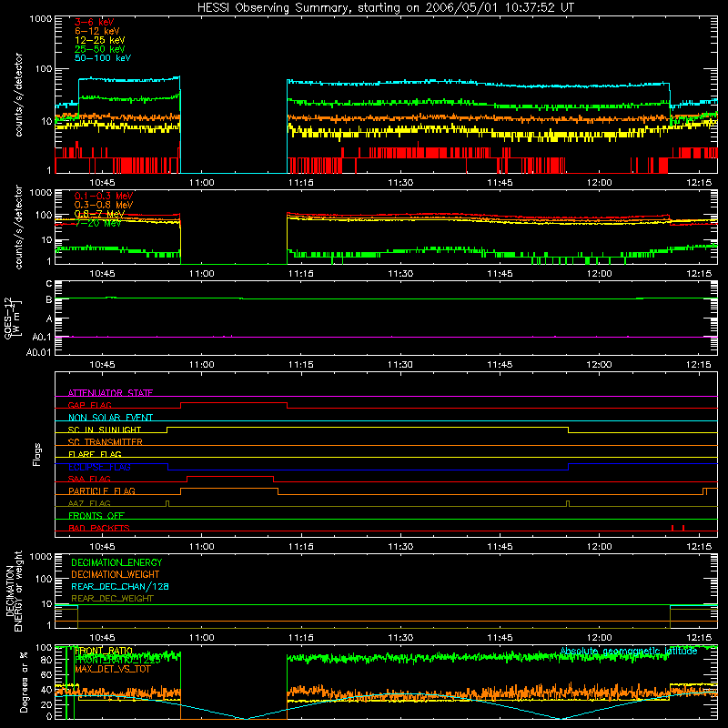The image size is (728, 728).
Task: Click the 11:15 tick under the keV panel
Action: (301, 183)
